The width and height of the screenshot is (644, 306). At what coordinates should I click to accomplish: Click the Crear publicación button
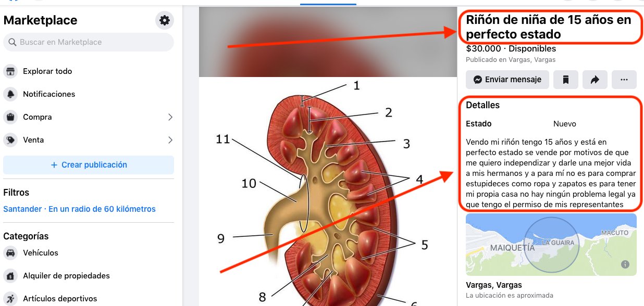(x=89, y=165)
